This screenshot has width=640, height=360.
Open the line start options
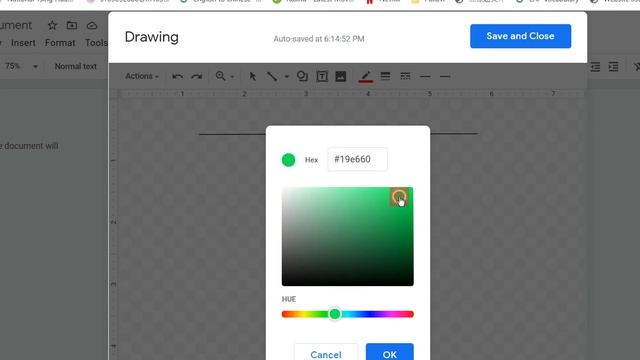[425, 76]
